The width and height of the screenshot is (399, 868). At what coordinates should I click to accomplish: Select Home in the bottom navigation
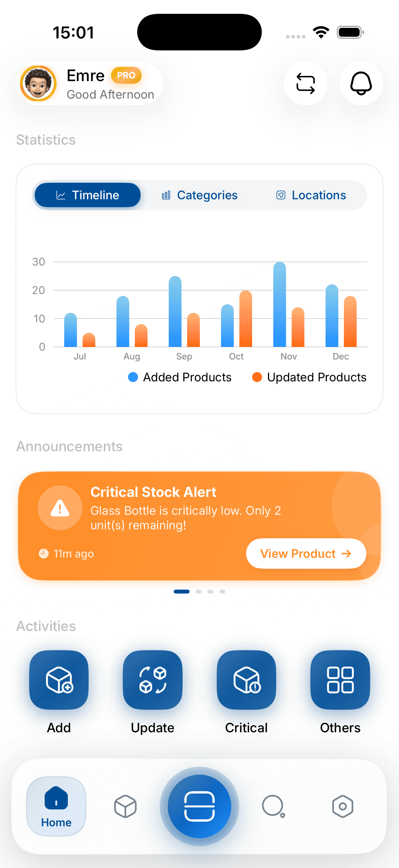coord(56,807)
